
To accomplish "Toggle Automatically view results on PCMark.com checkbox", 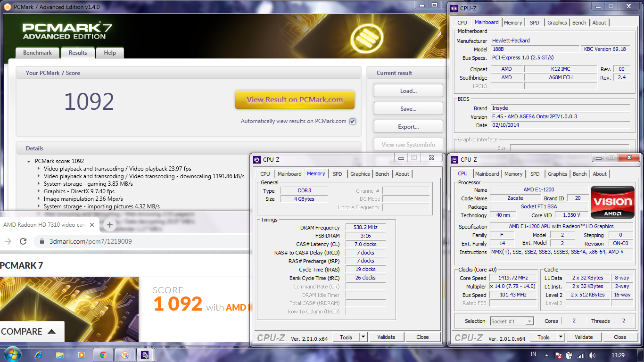I will pos(352,121).
